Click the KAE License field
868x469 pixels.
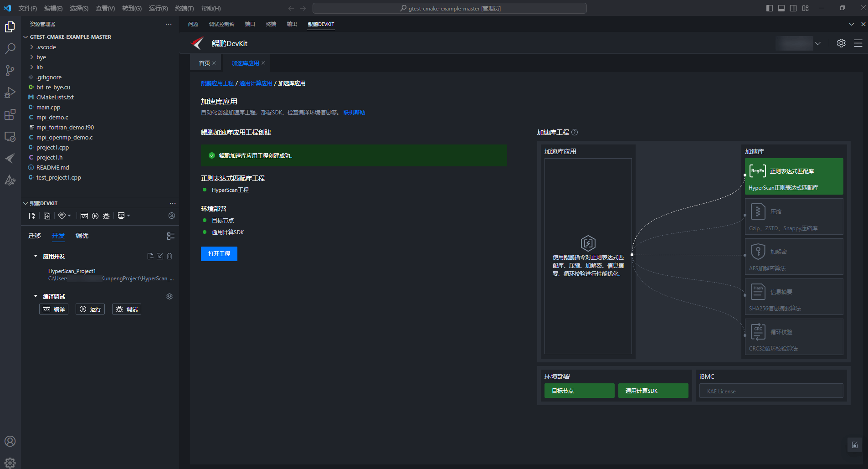pyautogui.click(x=771, y=391)
